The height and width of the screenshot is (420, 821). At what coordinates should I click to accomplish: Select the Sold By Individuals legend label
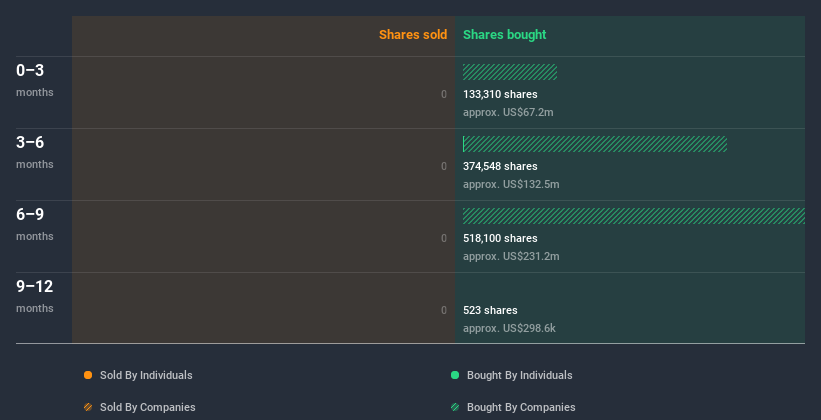tap(146, 375)
